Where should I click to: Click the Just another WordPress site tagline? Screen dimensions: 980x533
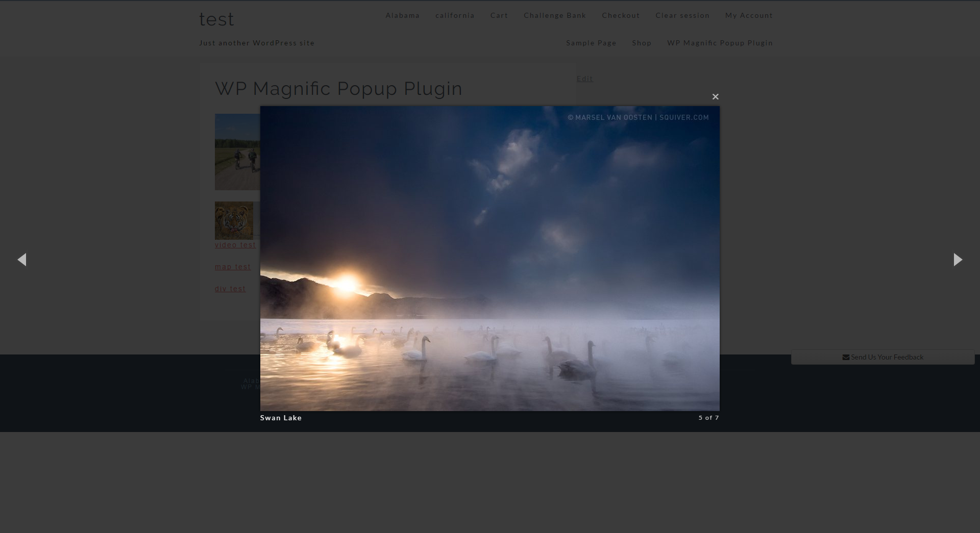pos(257,43)
